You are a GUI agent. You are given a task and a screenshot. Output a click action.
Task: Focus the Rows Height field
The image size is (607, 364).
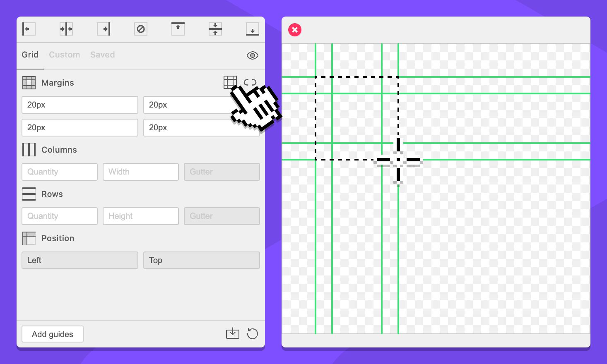pyautogui.click(x=141, y=216)
